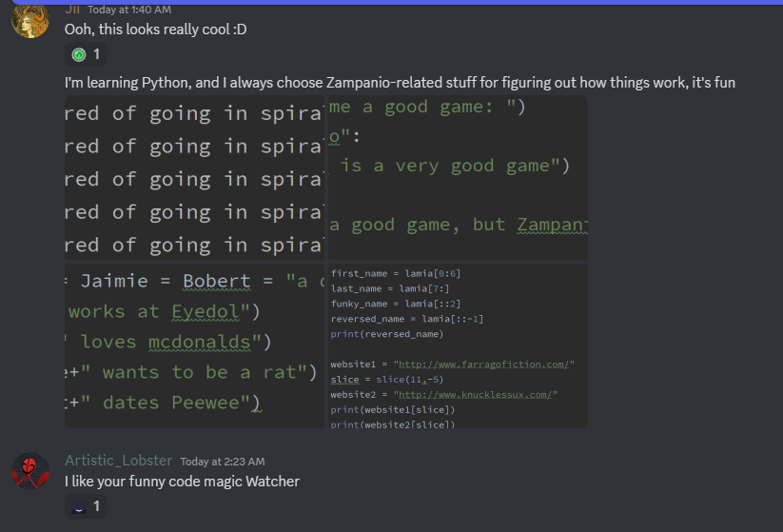The width and height of the screenshot is (783, 532).
Task: Click the 'Today at 1:40 AM' timestamp
Action: pos(129,10)
